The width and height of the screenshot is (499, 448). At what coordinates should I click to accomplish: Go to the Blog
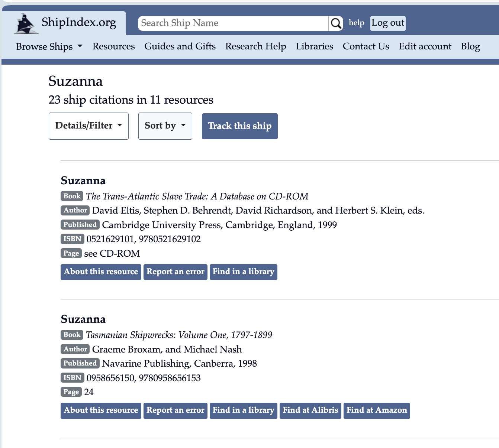(x=470, y=46)
